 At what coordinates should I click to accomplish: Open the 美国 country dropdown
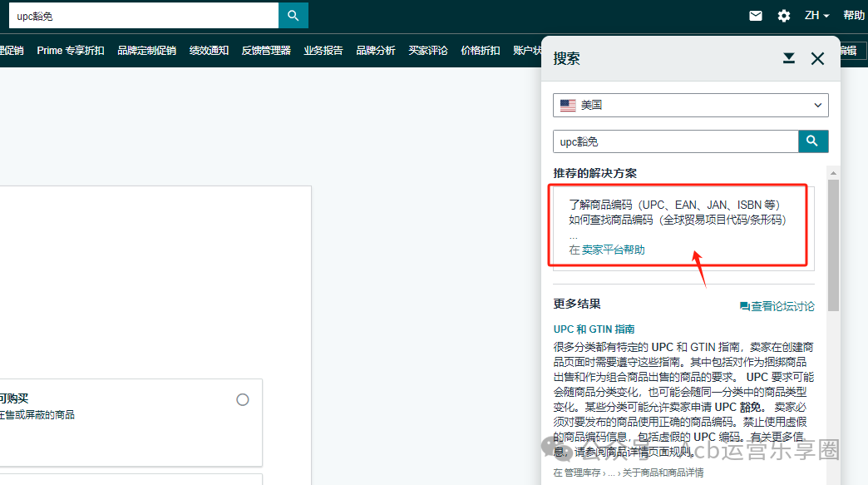(x=690, y=105)
